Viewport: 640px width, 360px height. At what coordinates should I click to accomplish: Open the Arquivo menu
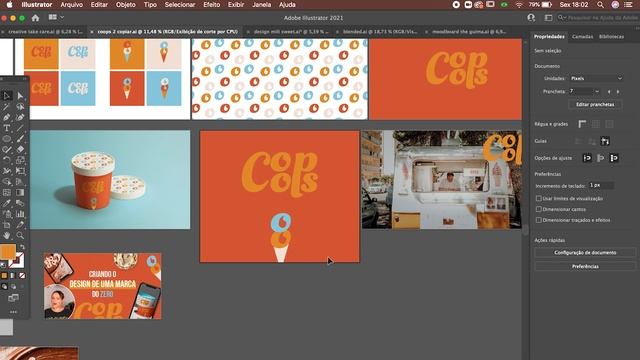(71, 5)
